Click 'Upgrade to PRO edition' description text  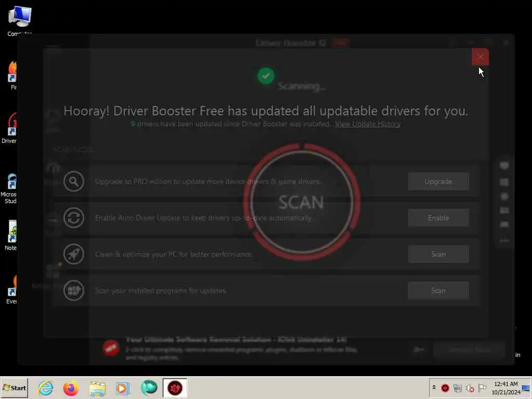[x=208, y=181]
